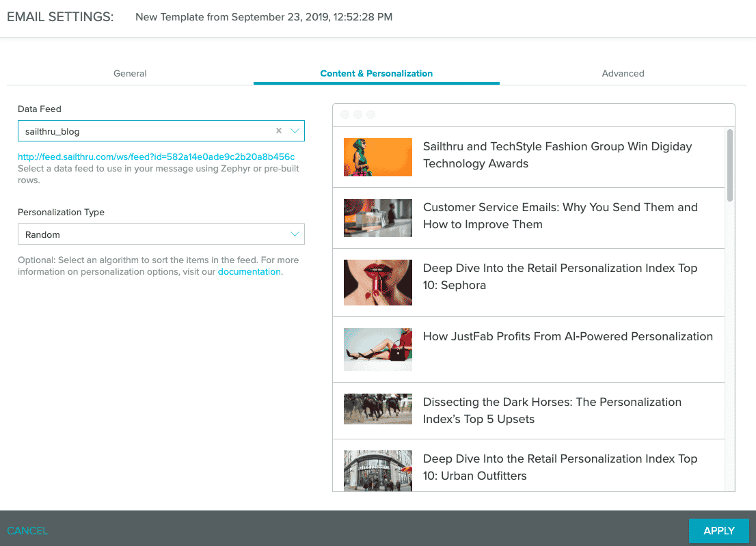Open the Personalization Type dropdown

point(161,234)
